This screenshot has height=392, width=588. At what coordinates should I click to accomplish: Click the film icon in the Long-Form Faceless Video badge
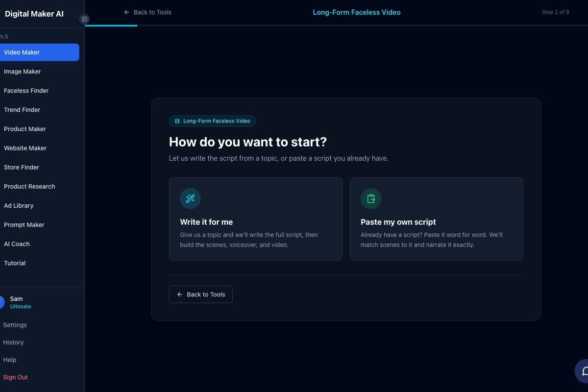click(x=177, y=121)
